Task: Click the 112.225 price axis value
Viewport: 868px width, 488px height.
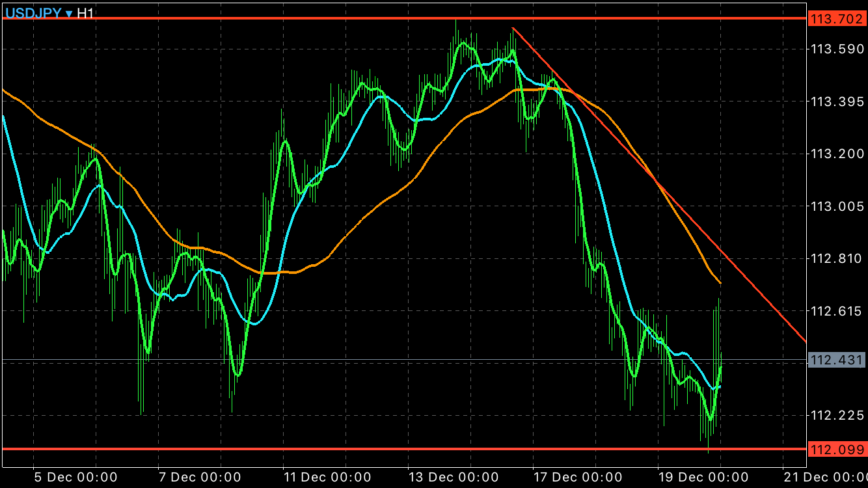Action: click(x=837, y=415)
